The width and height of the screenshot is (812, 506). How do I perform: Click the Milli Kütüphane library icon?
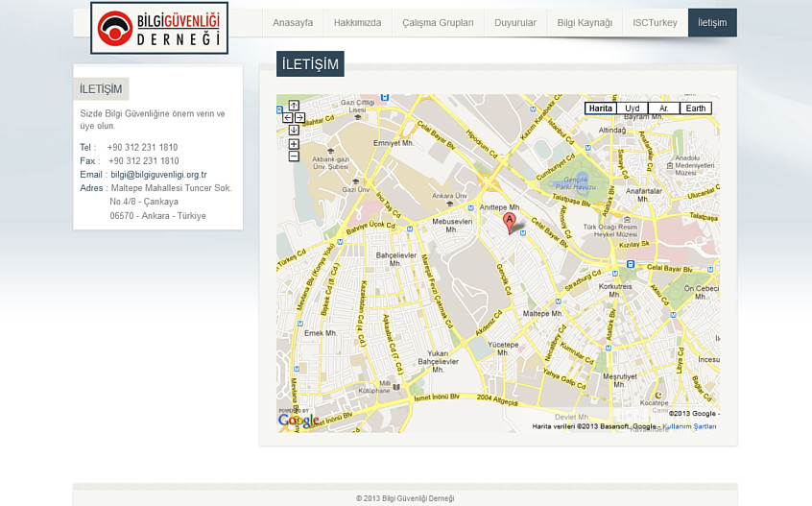click(x=396, y=387)
